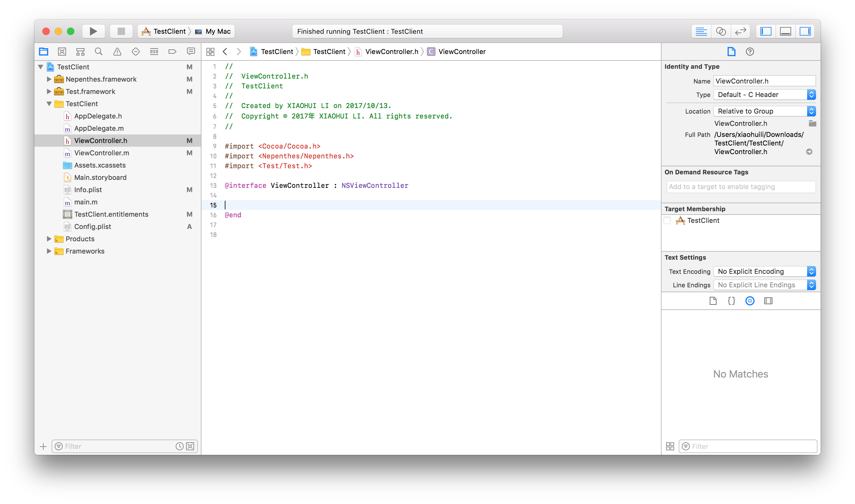855x504 pixels.
Task: Enable TestClient target membership checkbox
Action: click(667, 220)
